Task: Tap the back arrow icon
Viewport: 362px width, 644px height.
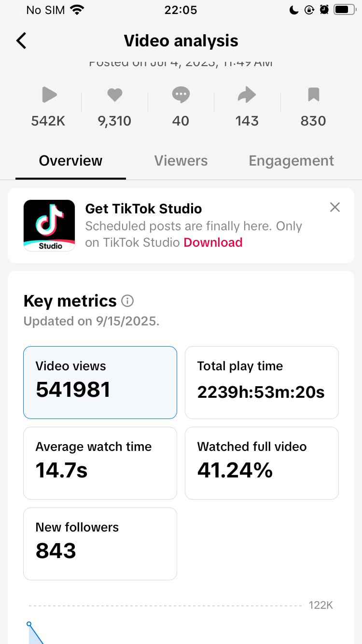Action: pos(21,41)
